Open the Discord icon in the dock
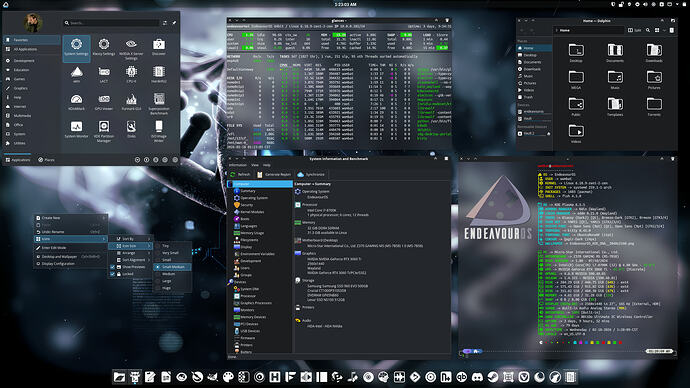The width and height of the screenshot is (690, 388). click(x=477, y=377)
